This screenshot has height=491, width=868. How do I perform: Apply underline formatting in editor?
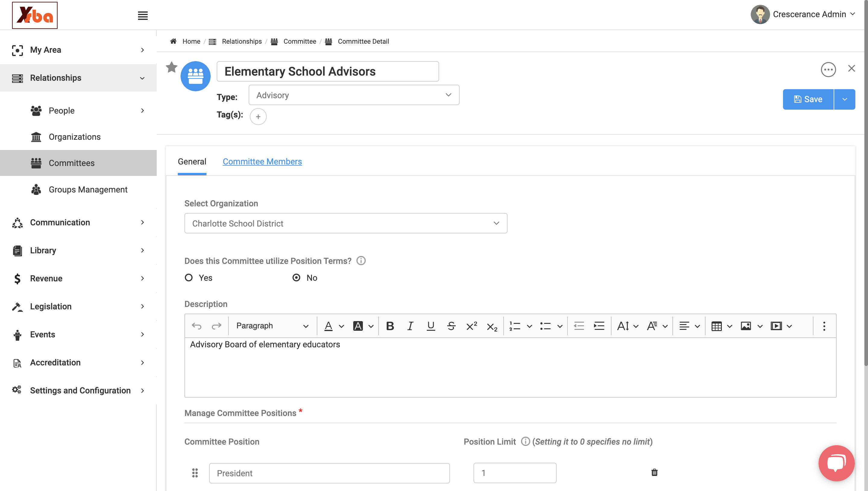(x=431, y=326)
